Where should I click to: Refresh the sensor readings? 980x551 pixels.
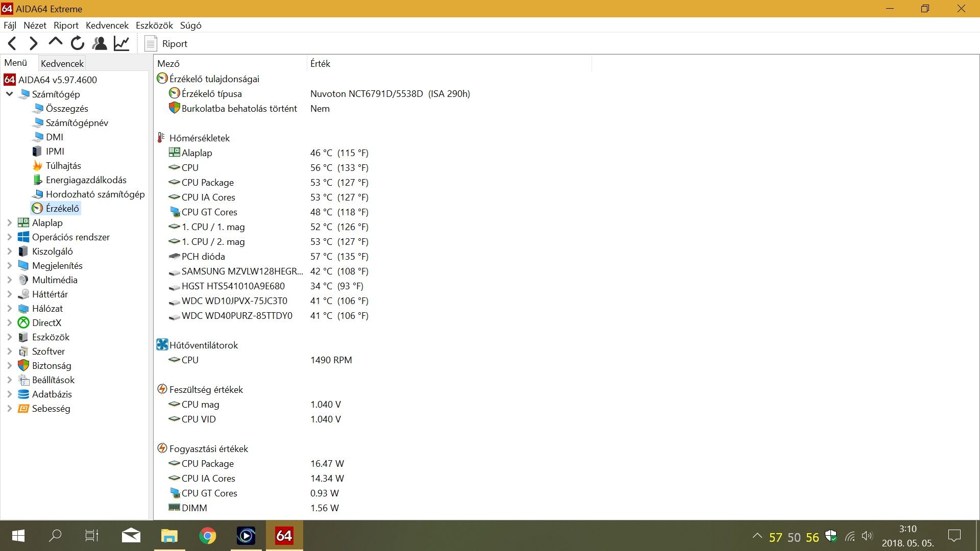pyautogui.click(x=78, y=44)
